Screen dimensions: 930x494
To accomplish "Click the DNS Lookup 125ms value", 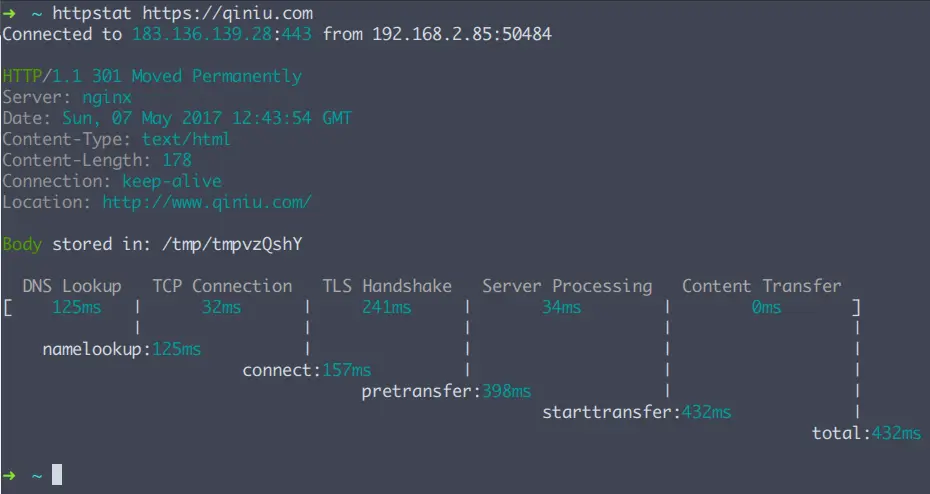I will coord(77,307).
